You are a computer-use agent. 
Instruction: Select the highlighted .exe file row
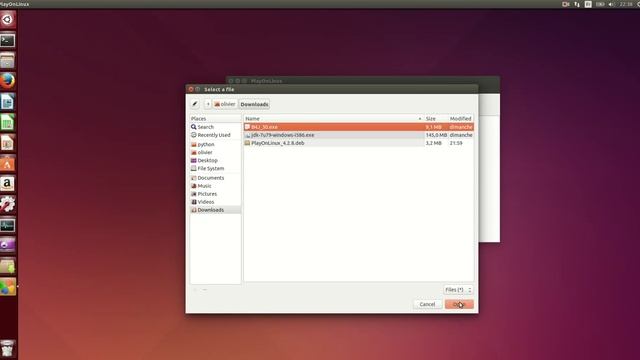click(x=359, y=127)
